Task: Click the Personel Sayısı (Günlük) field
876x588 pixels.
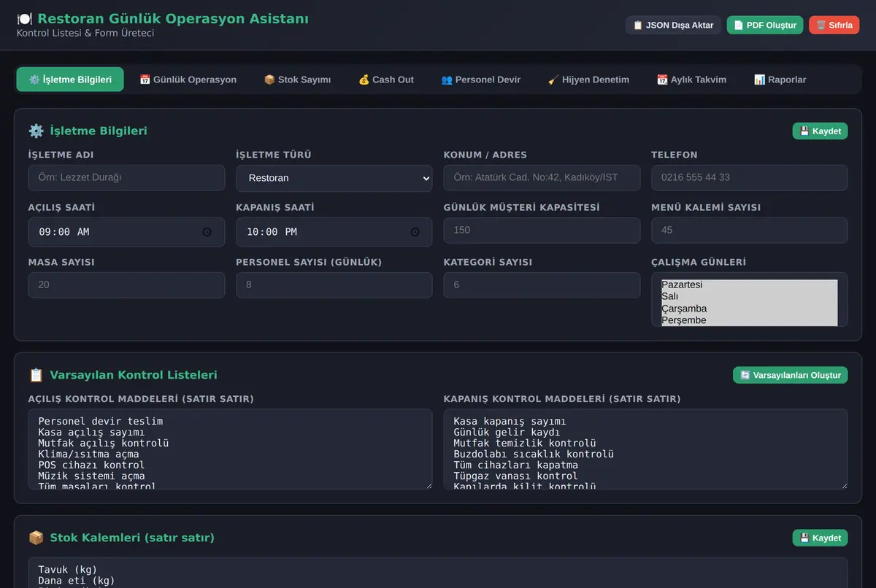Action: [x=334, y=285]
